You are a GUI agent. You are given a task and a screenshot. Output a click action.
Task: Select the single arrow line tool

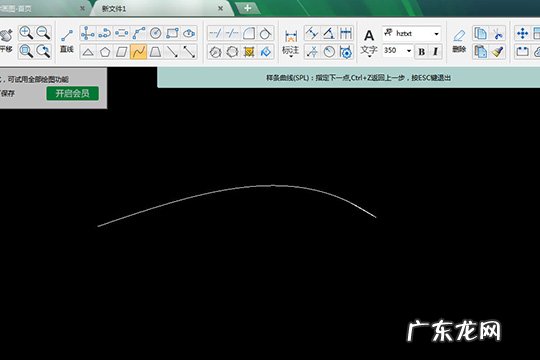[x=172, y=52]
